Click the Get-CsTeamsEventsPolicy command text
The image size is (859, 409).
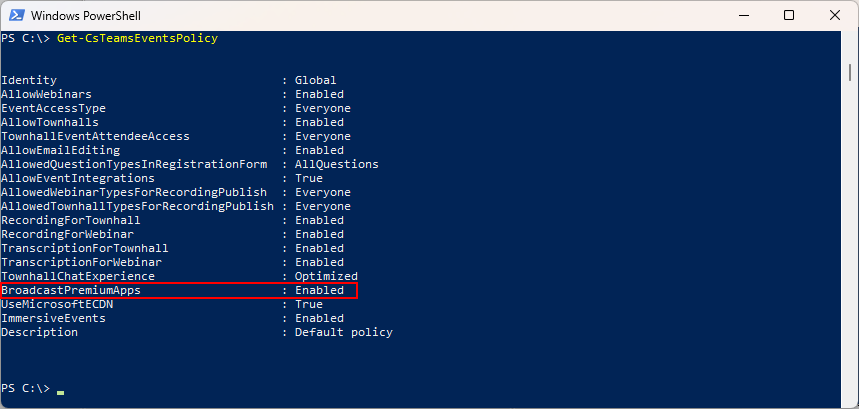click(x=138, y=38)
